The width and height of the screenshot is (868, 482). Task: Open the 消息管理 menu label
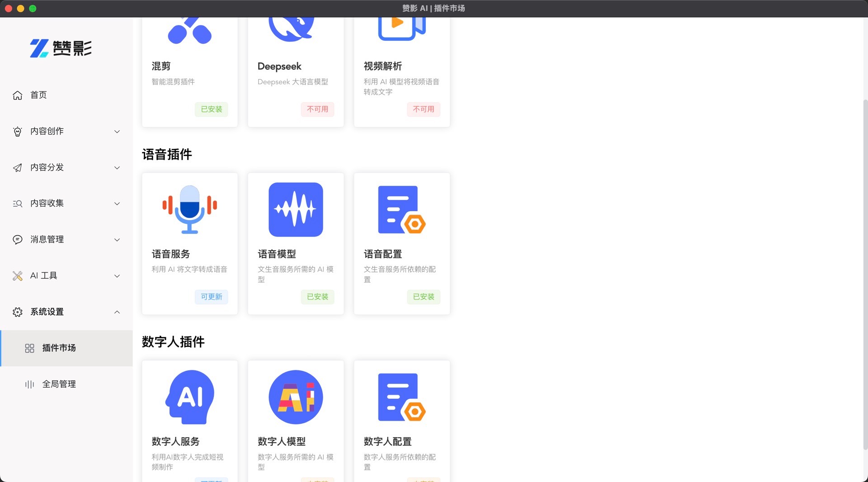tap(47, 240)
